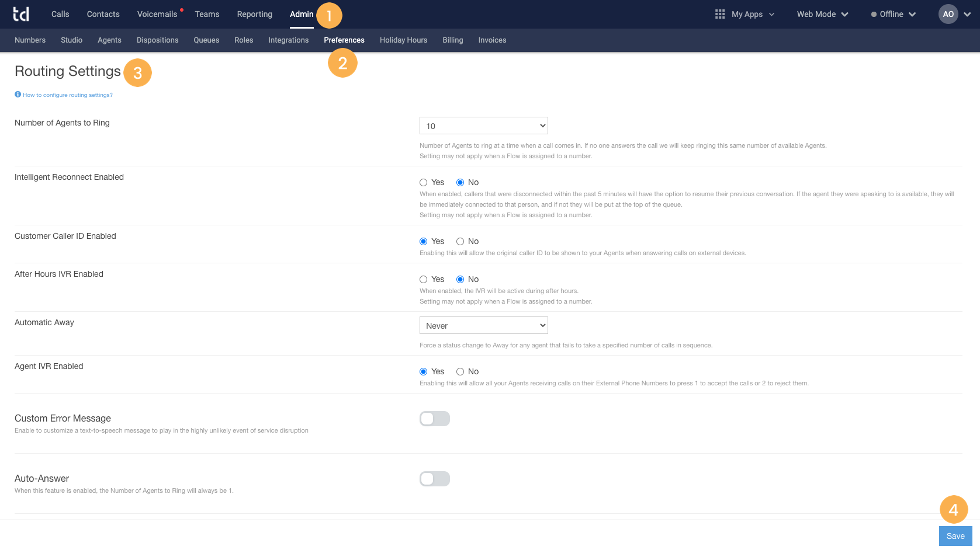980x550 pixels.
Task: Click the td logo icon
Action: pos(21,14)
